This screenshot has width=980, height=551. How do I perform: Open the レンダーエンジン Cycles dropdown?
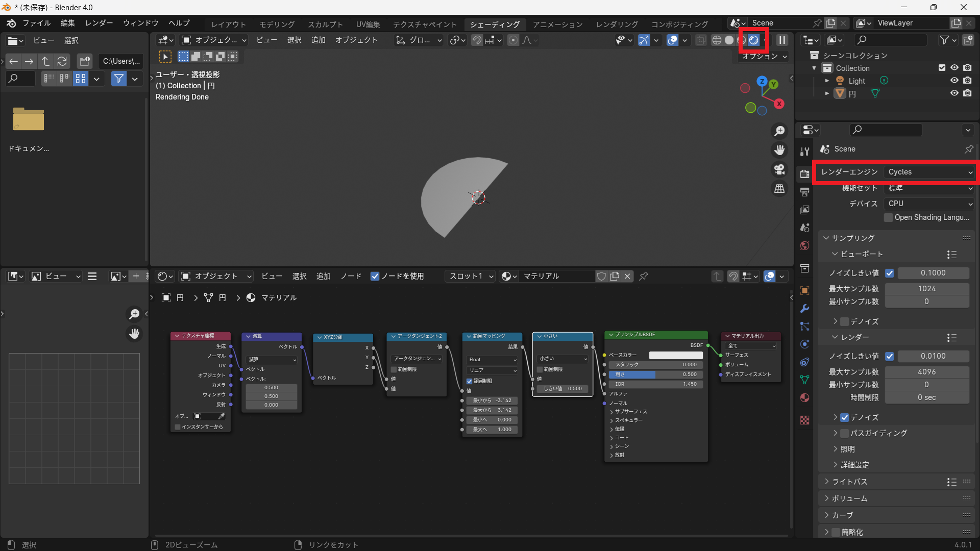(930, 172)
